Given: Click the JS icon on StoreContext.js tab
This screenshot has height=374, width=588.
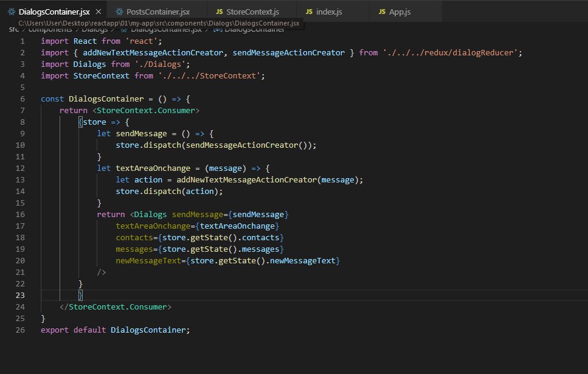Looking at the screenshot, I should tap(220, 12).
